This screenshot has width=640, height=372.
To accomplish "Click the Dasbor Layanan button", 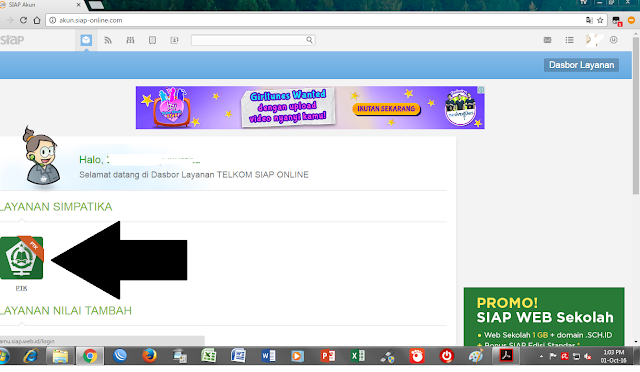I will [x=581, y=65].
